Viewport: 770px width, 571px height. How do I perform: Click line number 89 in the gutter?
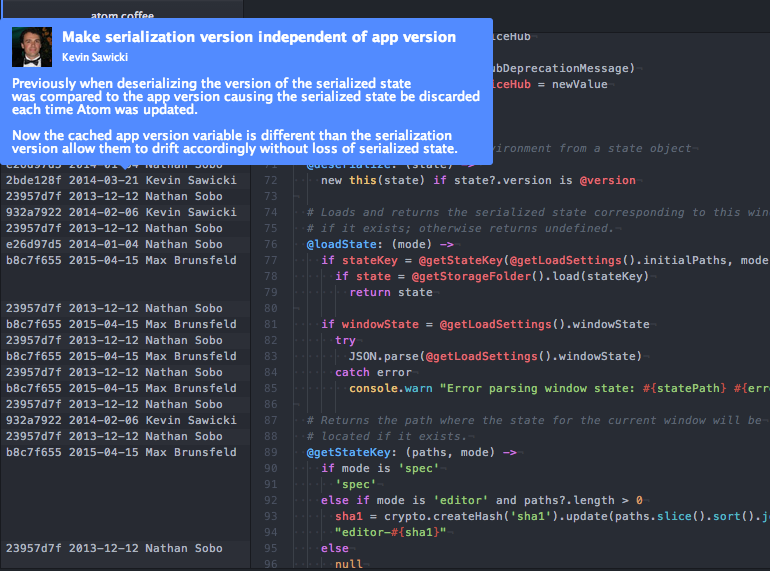(x=271, y=452)
